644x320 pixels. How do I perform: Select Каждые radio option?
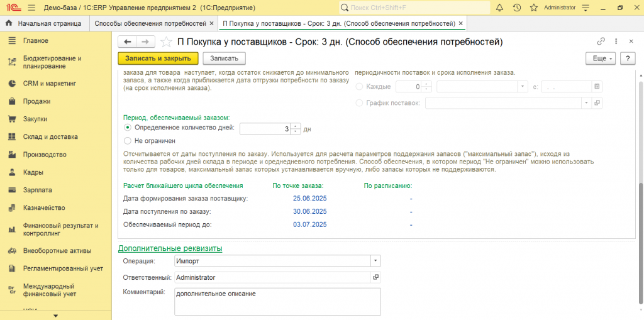coord(359,87)
